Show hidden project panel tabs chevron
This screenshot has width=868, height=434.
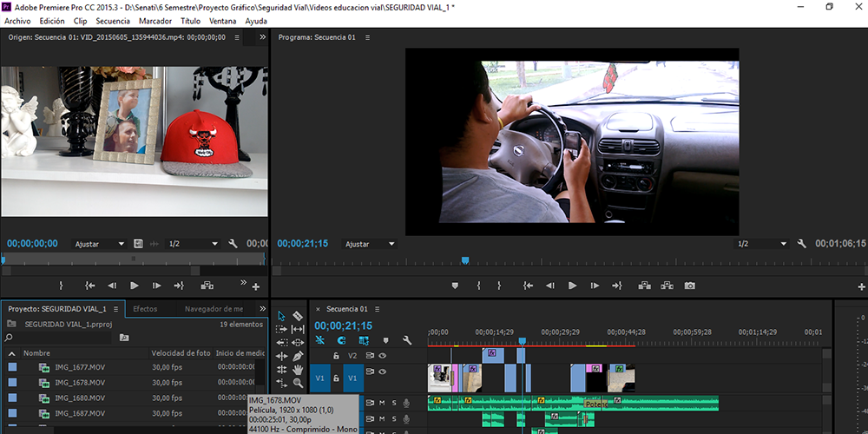point(262,309)
